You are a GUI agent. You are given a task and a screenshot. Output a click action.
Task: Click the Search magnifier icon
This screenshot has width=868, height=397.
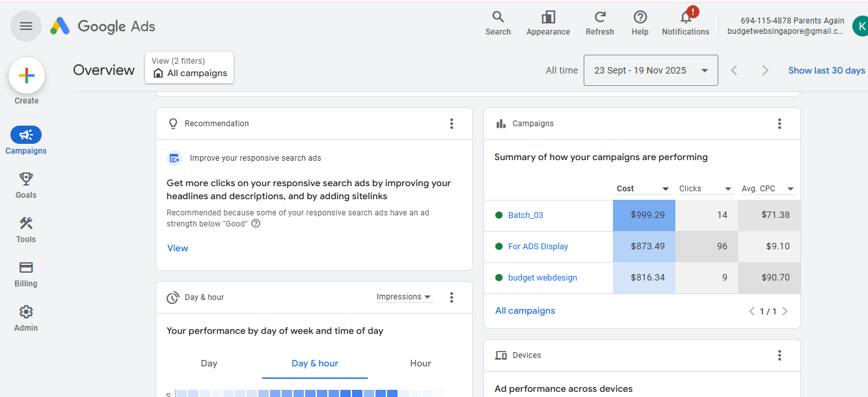click(498, 18)
